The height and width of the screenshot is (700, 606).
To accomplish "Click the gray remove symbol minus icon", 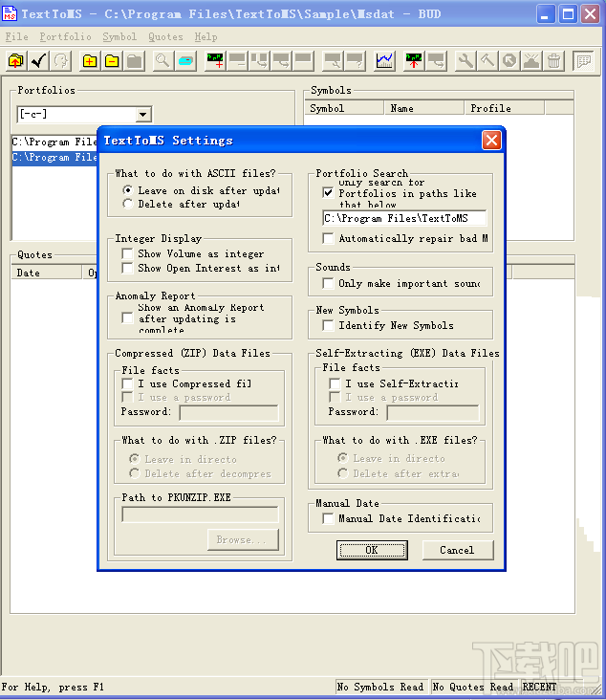I will [x=237, y=60].
